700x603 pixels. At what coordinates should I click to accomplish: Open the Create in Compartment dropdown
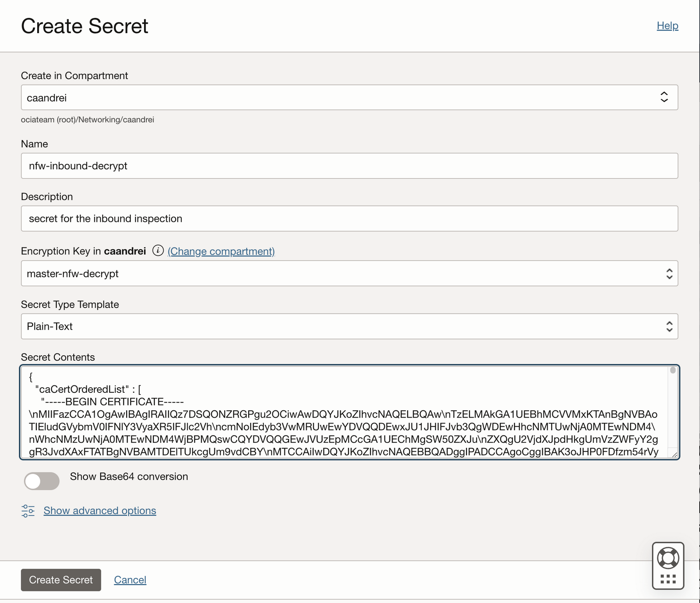coord(349,98)
